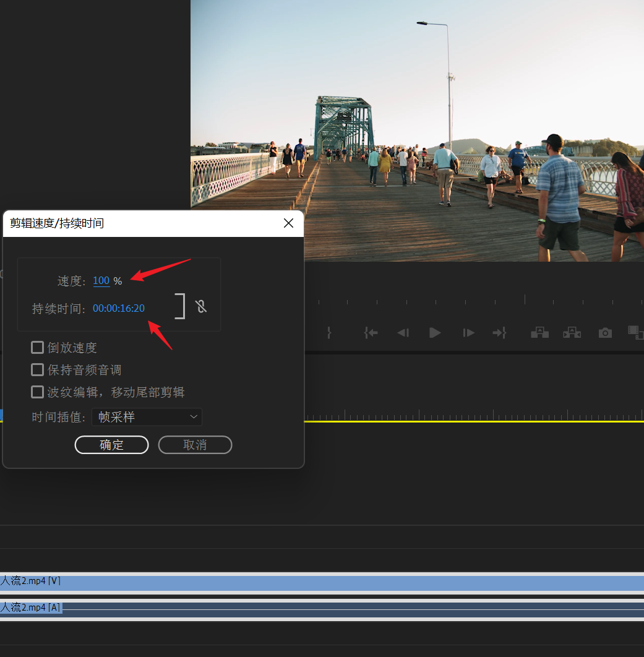644x657 pixels.
Task: Click the Export Frame camera icon
Action: [x=605, y=333]
